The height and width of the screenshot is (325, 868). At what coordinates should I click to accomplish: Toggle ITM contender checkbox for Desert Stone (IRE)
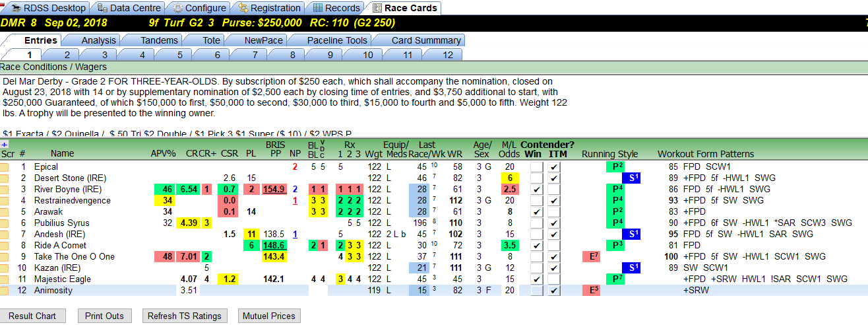point(555,178)
